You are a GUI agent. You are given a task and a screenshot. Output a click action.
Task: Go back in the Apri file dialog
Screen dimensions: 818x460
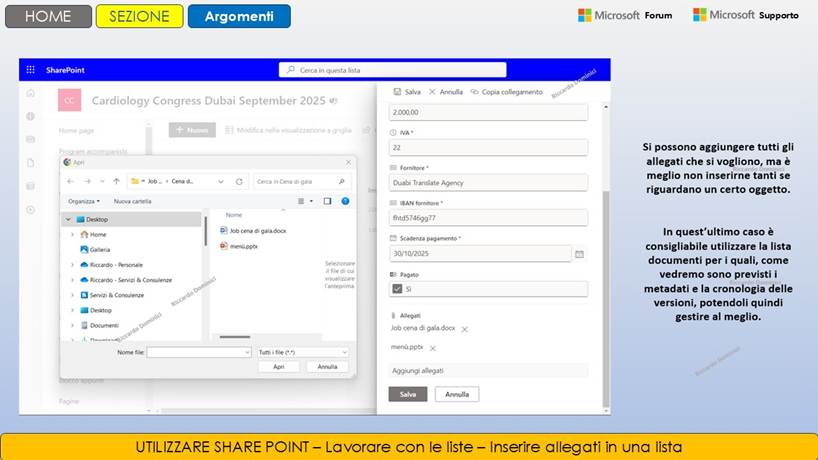(70, 181)
